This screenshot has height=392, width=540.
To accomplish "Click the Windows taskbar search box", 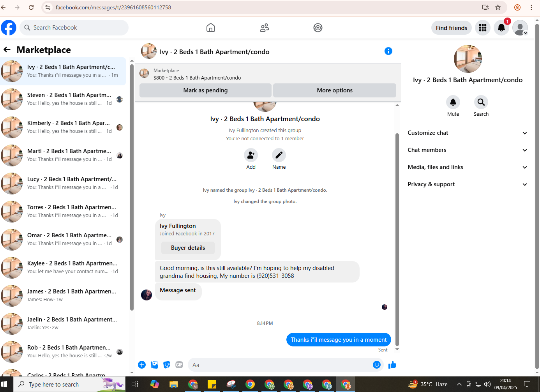I will pyautogui.click(x=69, y=384).
